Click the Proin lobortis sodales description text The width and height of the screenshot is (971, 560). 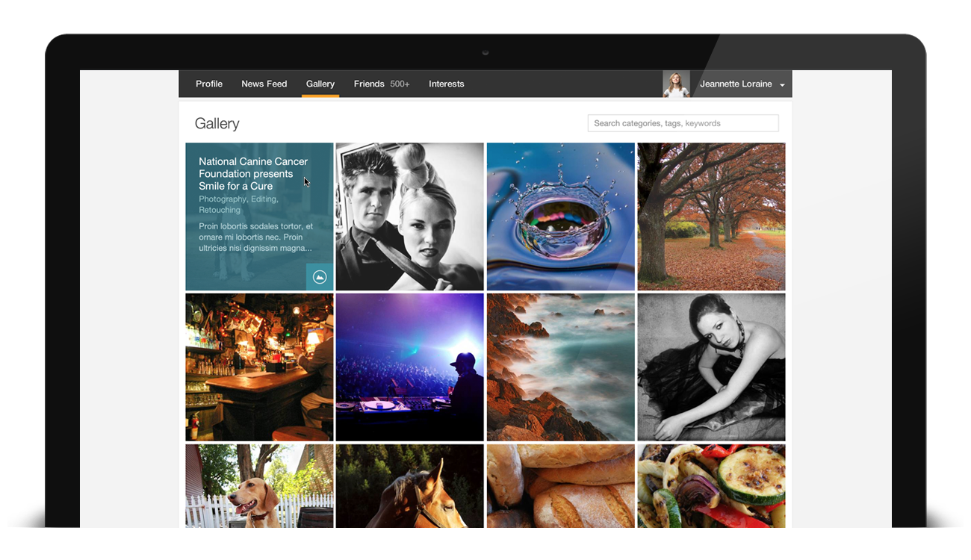point(256,237)
